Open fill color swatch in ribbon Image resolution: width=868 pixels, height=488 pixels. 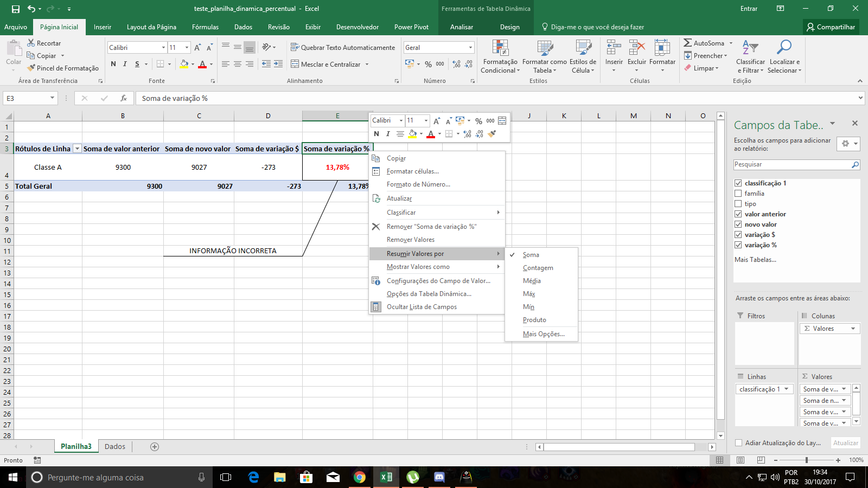coord(184,64)
